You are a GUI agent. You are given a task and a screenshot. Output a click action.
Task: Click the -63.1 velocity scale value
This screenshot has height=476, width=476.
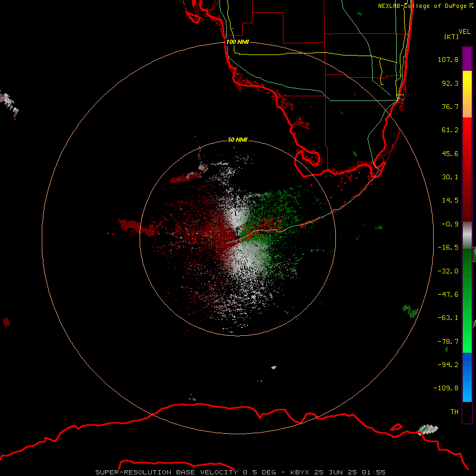(448, 318)
